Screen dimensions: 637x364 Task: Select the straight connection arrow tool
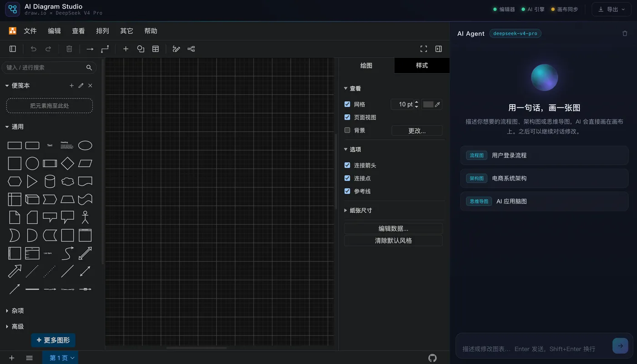90,49
